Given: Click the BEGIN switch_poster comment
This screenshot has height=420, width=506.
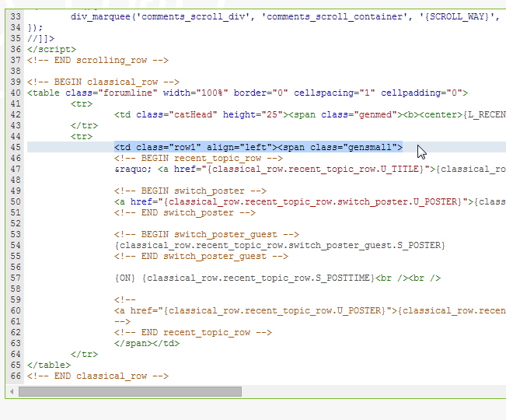Looking at the screenshot, I should (190, 191).
